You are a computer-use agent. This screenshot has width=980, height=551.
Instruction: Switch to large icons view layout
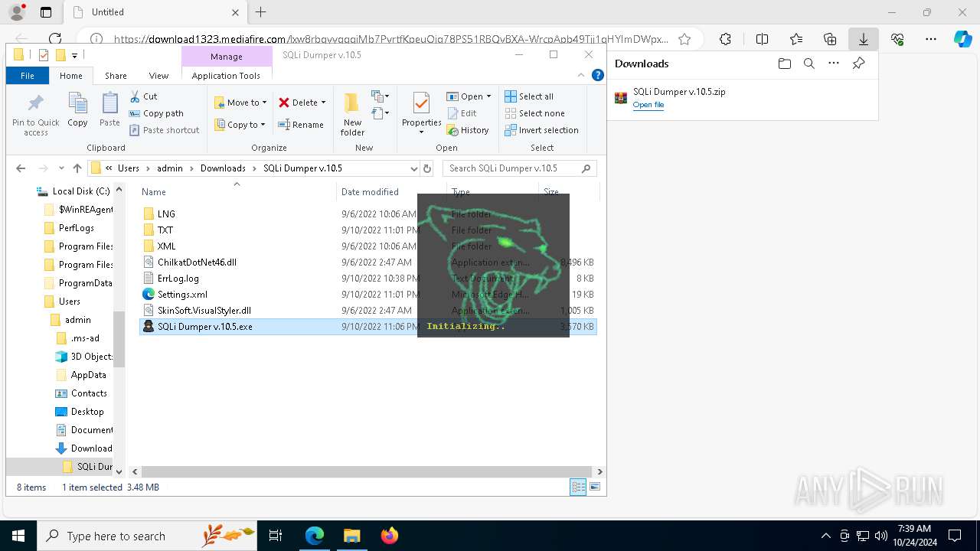pos(595,487)
